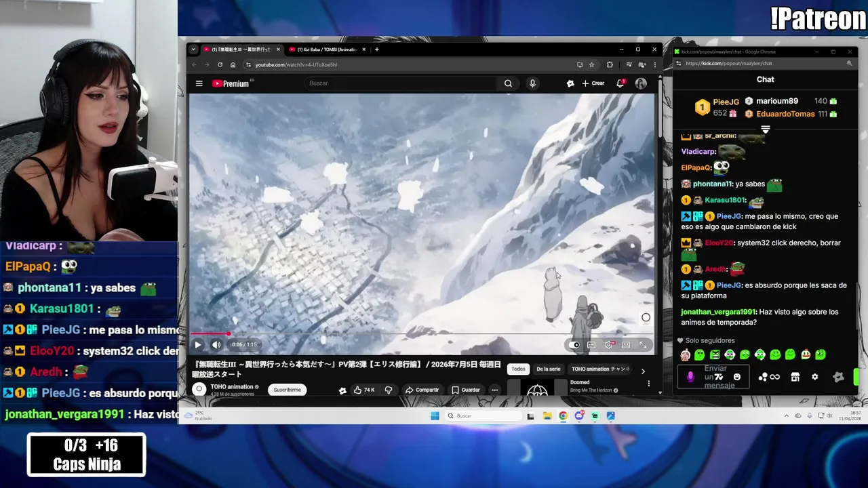Click purple microphone in chat input
This screenshot has height=488, width=868.
click(x=690, y=377)
